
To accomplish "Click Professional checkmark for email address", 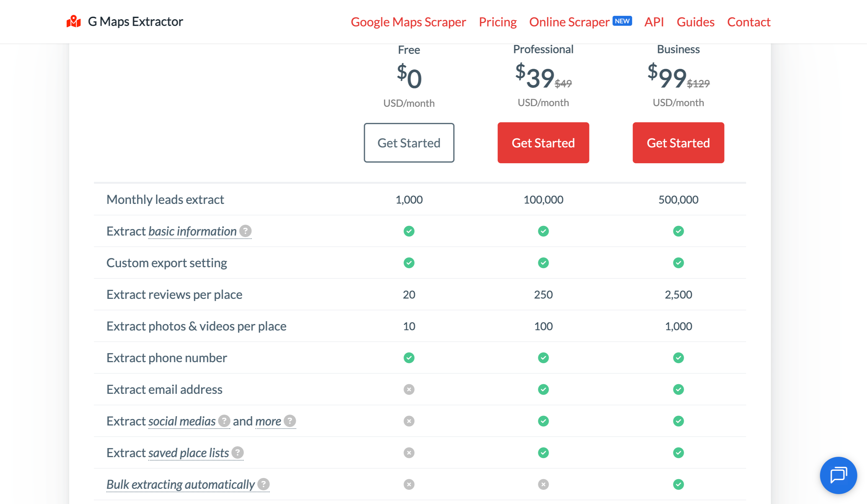I will click(x=543, y=389).
